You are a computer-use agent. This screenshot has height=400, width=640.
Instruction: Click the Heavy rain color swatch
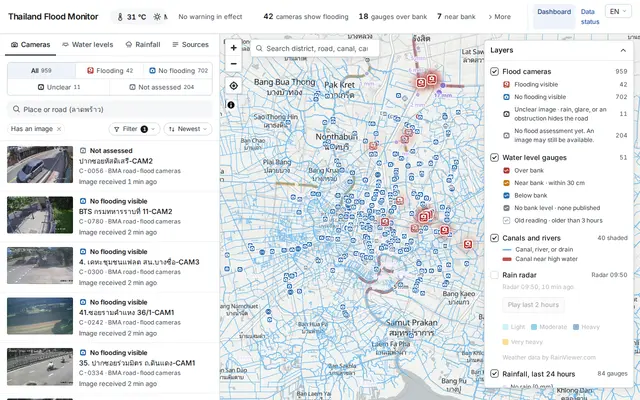[x=576, y=327]
